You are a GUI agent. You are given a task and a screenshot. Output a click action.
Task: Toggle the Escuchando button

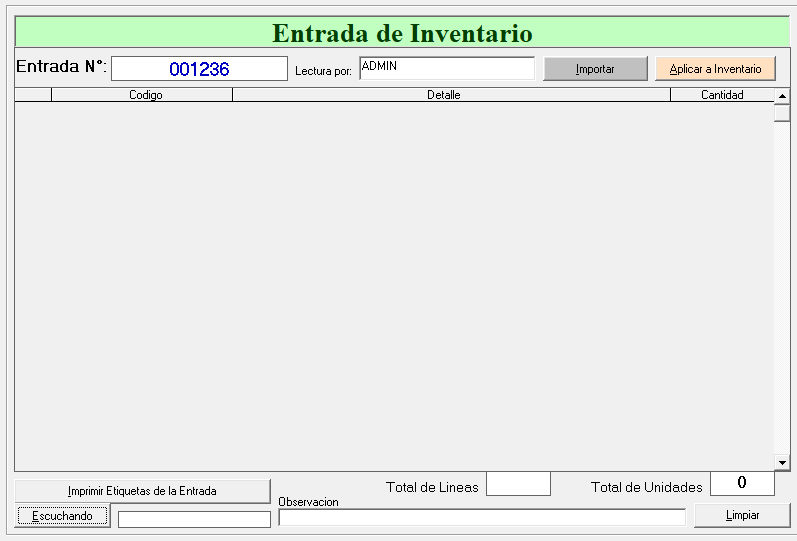pyautogui.click(x=63, y=516)
